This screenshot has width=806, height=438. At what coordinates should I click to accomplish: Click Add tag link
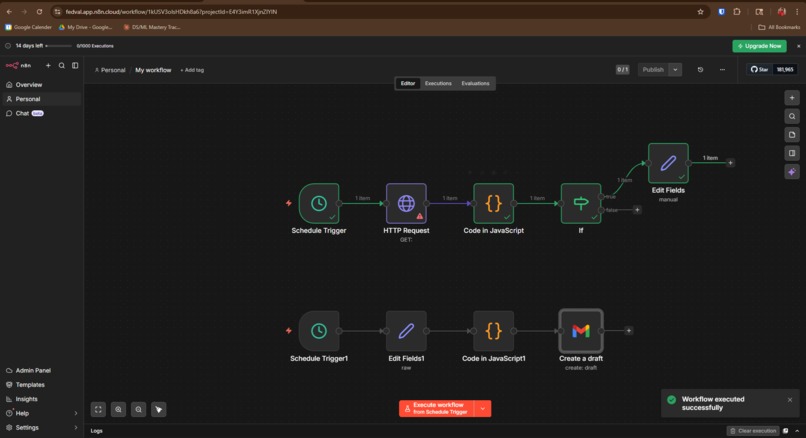coord(192,70)
